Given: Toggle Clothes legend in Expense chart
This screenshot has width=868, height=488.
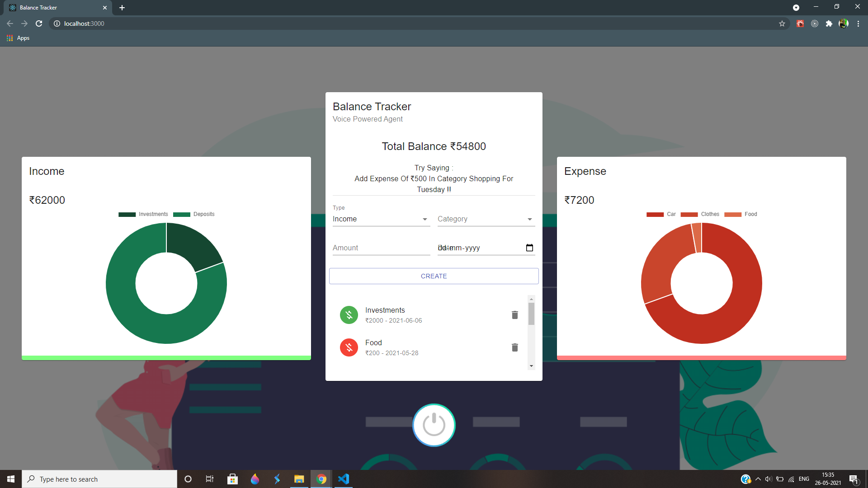Looking at the screenshot, I should pyautogui.click(x=700, y=214).
